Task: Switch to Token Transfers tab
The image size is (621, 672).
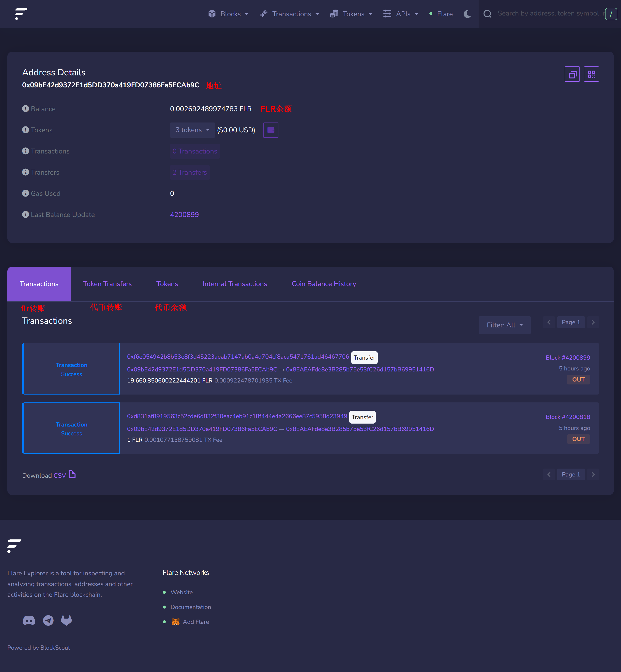Action: point(107,284)
